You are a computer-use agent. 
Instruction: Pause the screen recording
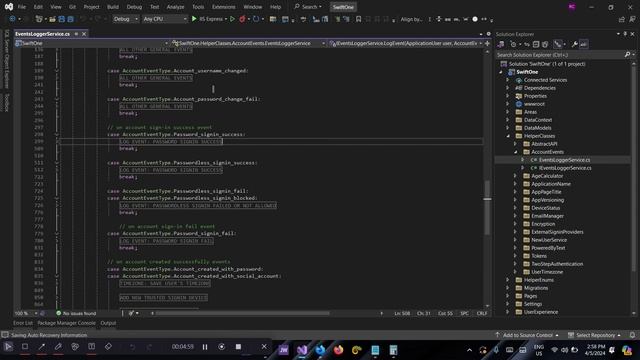click(205, 347)
